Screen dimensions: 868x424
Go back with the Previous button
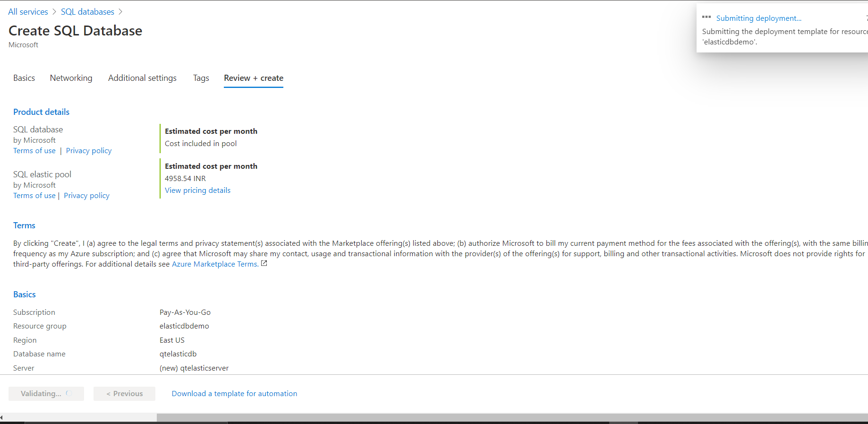click(x=124, y=394)
